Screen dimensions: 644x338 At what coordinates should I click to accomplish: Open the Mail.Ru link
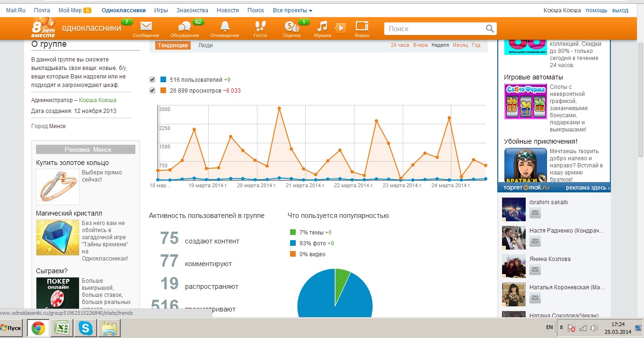pyautogui.click(x=16, y=10)
